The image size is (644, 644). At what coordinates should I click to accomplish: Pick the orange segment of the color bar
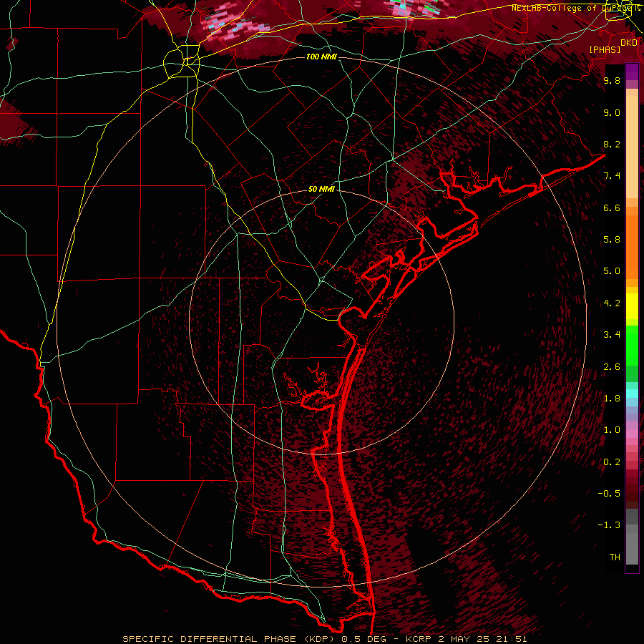pyautogui.click(x=632, y=247)
